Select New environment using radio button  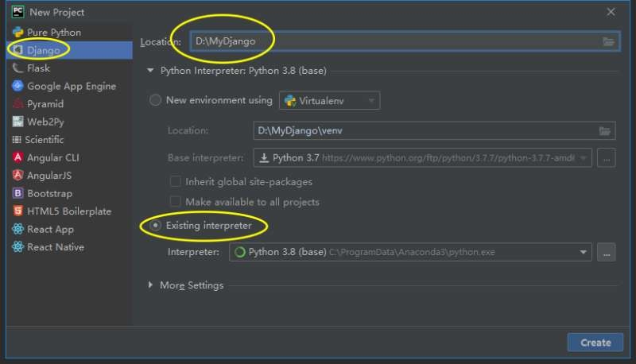[156, 100]
